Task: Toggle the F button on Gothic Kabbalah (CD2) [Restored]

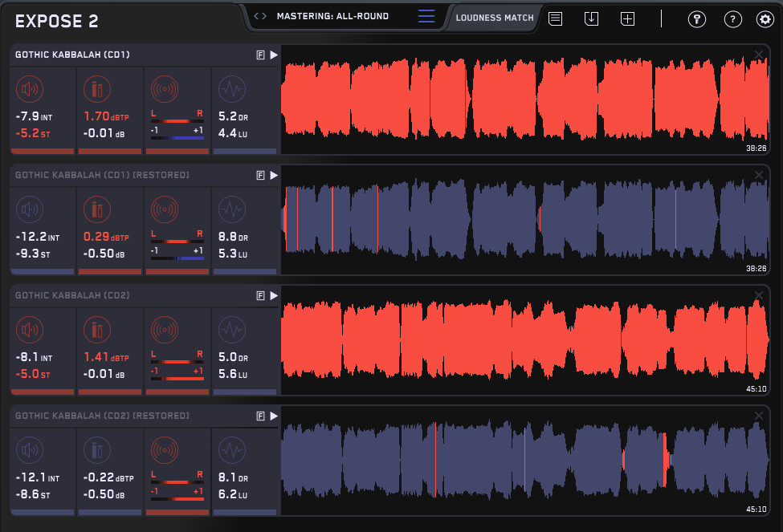Action: point(260,416)
